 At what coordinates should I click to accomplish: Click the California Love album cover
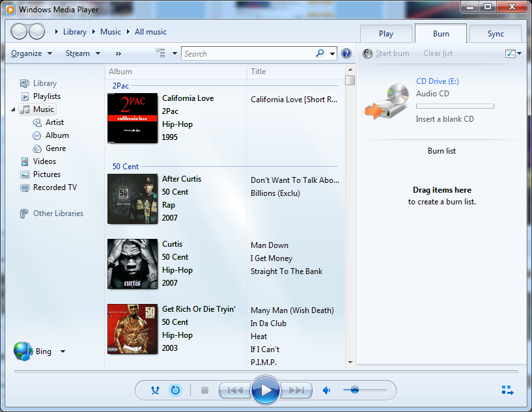coord(132,118)
